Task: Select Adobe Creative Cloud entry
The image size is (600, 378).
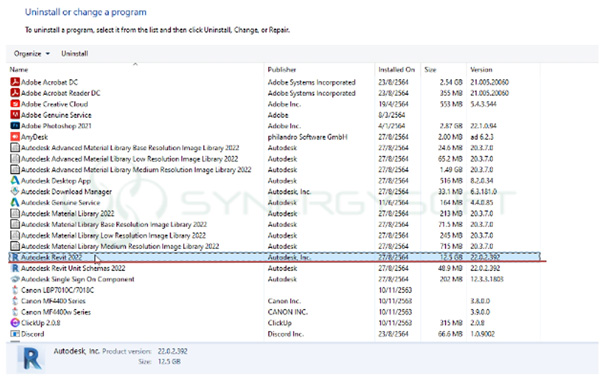Action: (54, 104)
